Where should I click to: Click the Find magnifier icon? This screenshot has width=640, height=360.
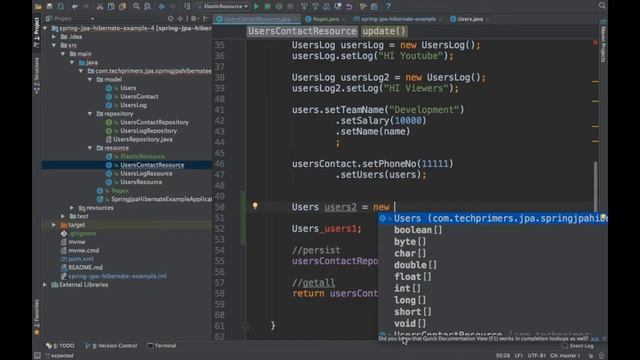136,6
